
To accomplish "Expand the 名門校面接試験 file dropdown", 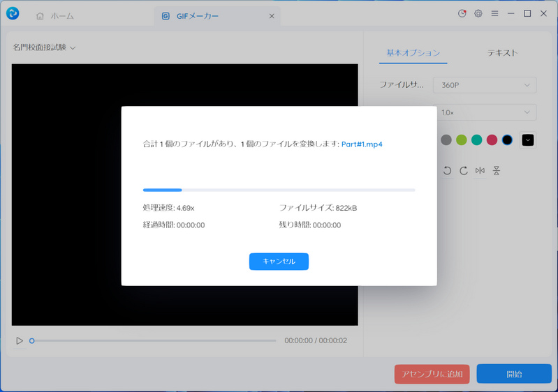I will [44, 47].
